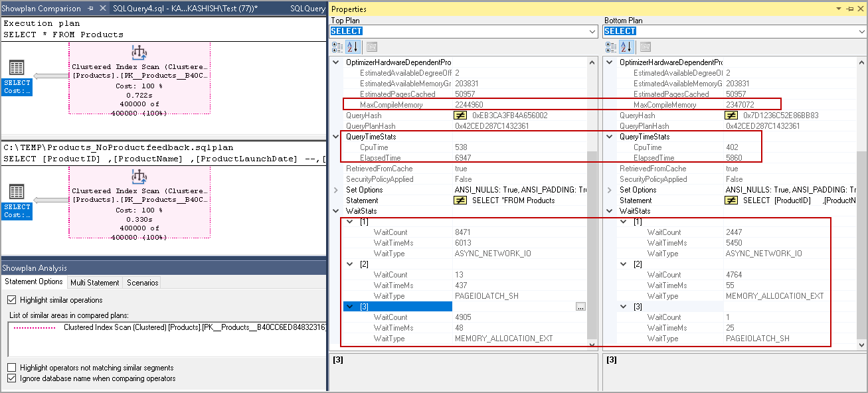Collapse WaitStats entry [3] in Top Plan
Viewport: 868px width, 393px height.
pyautogui.click(x=350, y=307)
